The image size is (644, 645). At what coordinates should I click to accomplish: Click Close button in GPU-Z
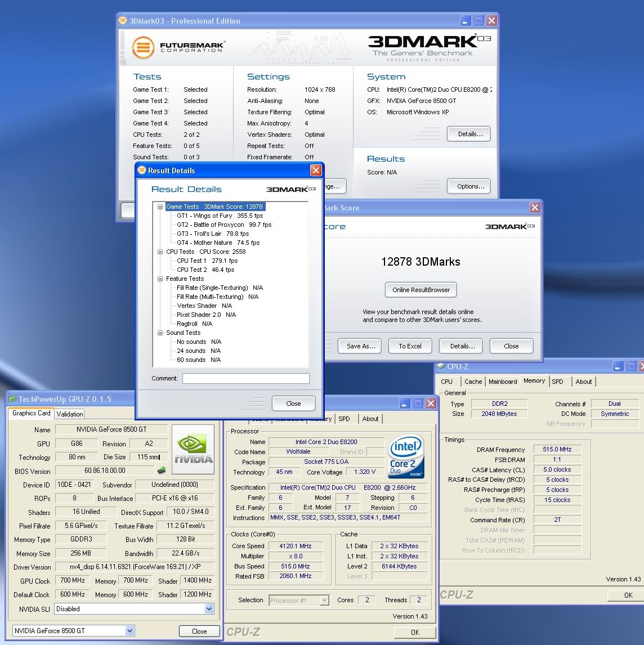click(x=199, y=631)
